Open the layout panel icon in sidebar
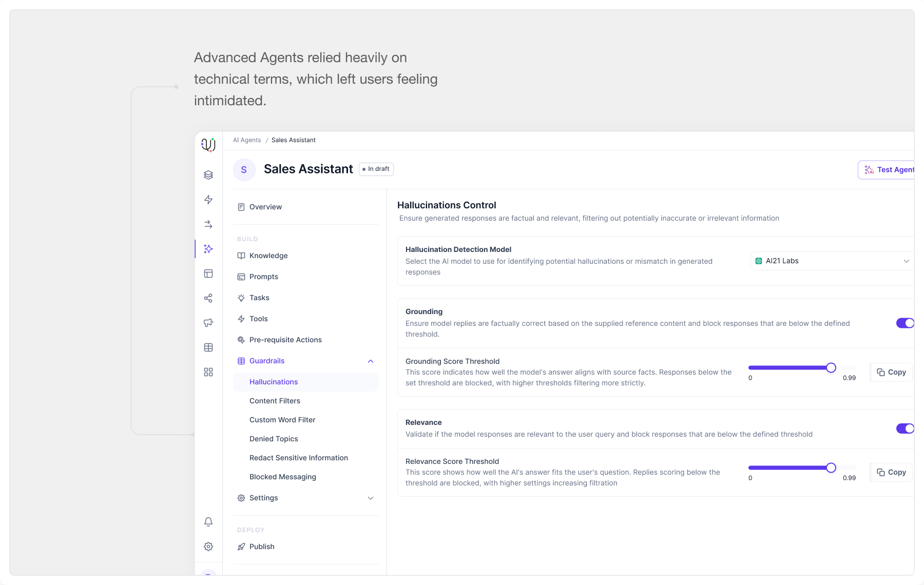The image size is (924, 585). [208, 274]
